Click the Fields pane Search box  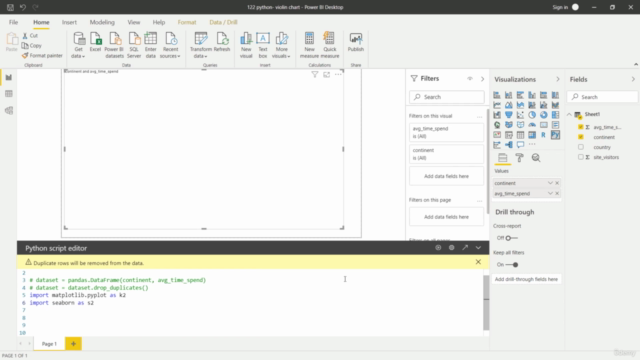pyautogui.click(x=602, y=97)
